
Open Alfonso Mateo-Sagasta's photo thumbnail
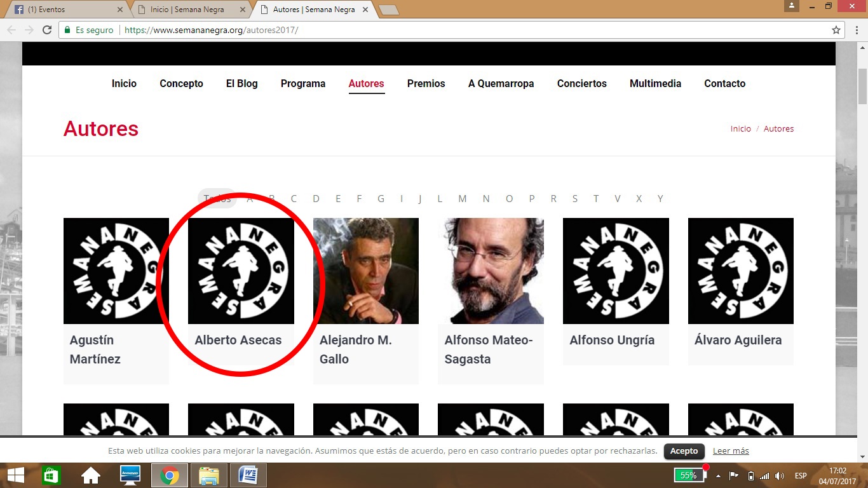pos(491,271)
